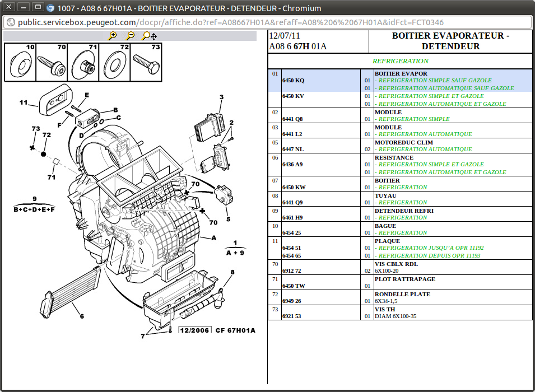Click the zoom in magnifier icon

pyautogui.click(x=112, y=35)
